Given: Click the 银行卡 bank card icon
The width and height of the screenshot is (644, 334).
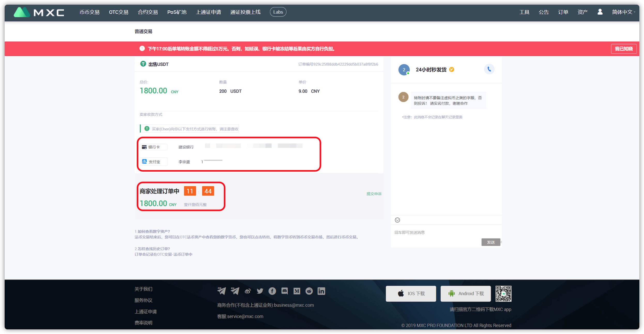Looking at the screenshot, I should pyautogui.click(x=144, y=147).
